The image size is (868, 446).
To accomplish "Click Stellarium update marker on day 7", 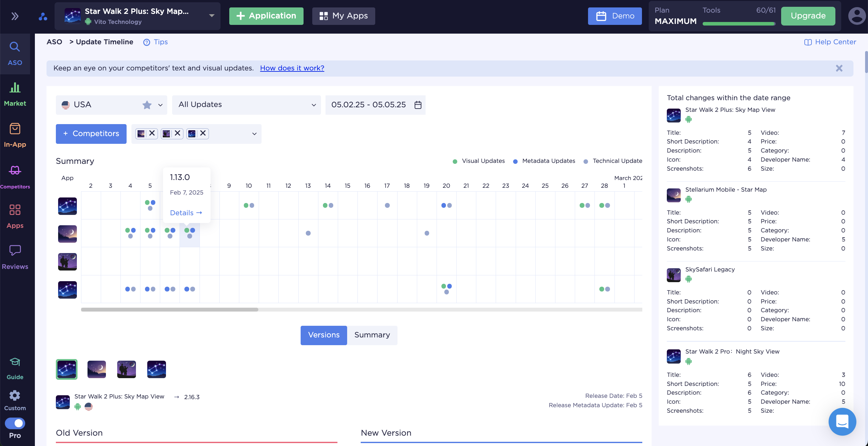I will pos(190,233).
